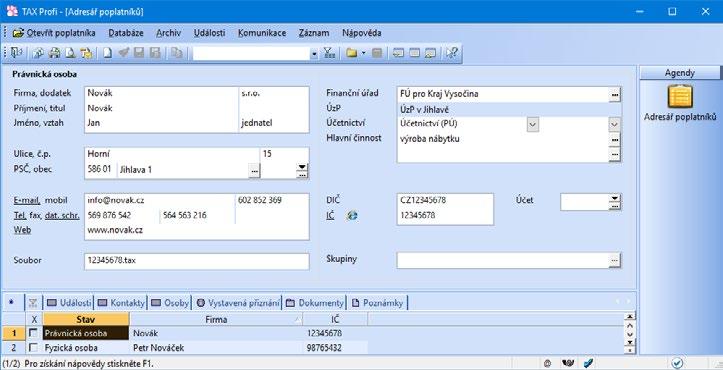
Task: Click the Soubor field containing 12345678.tax
Action: 197,261
